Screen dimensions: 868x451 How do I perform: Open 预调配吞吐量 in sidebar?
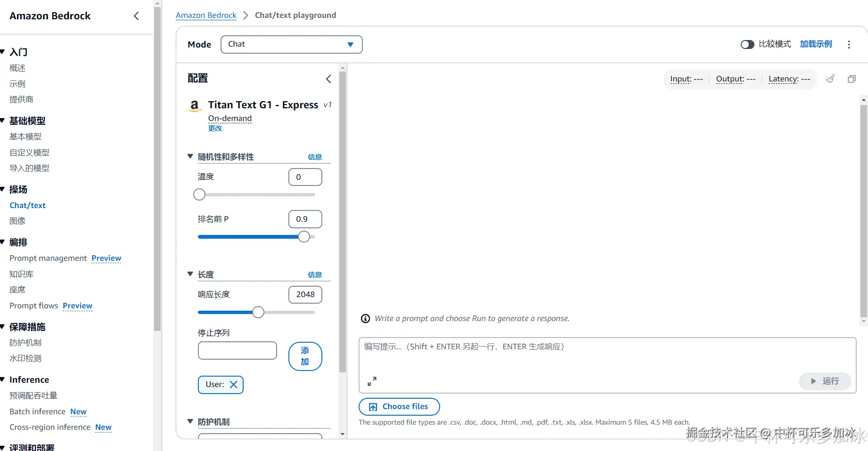[x=33, y=395]
